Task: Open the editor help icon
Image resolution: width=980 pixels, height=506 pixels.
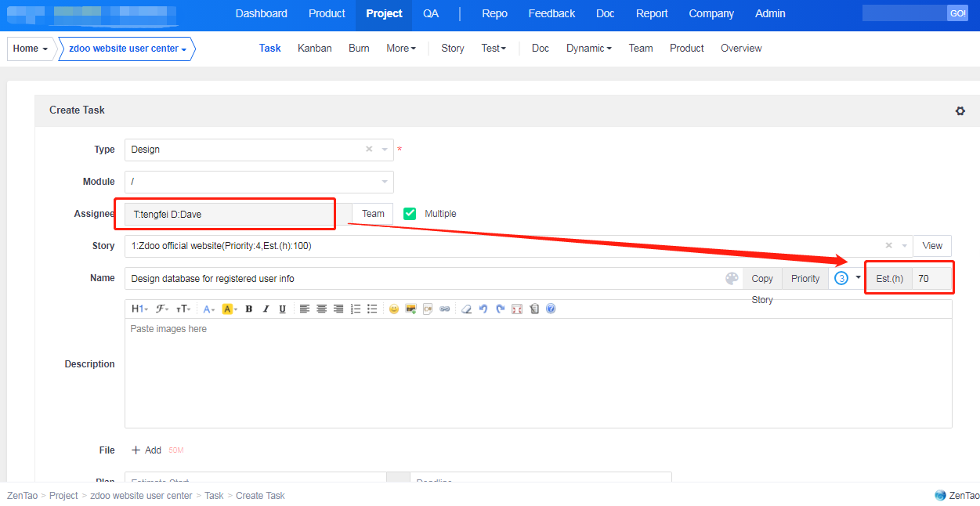Action: pos(551,309)
